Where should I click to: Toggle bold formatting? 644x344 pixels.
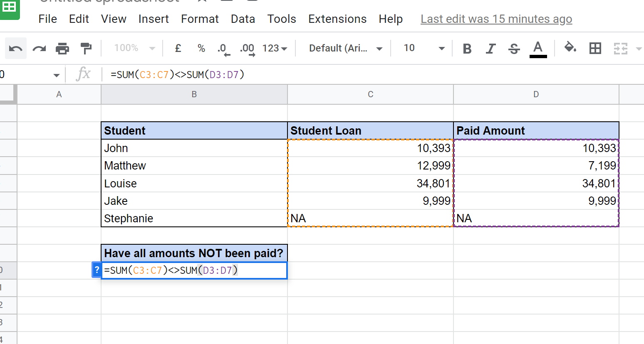click(x=467, y=48)
